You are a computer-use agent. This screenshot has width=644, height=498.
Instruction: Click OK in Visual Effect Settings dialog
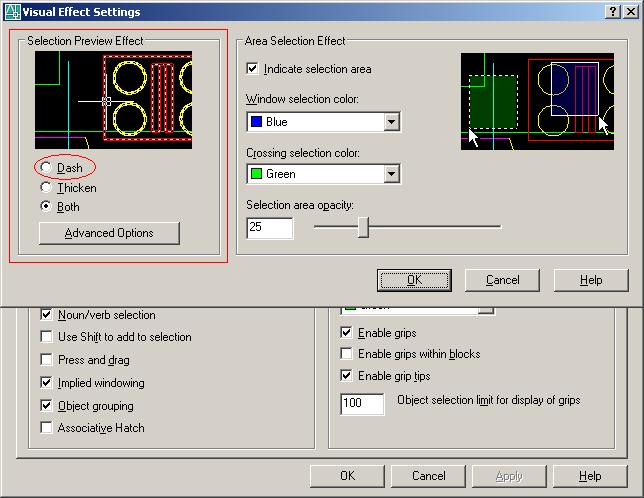click(x=414, y=280)
